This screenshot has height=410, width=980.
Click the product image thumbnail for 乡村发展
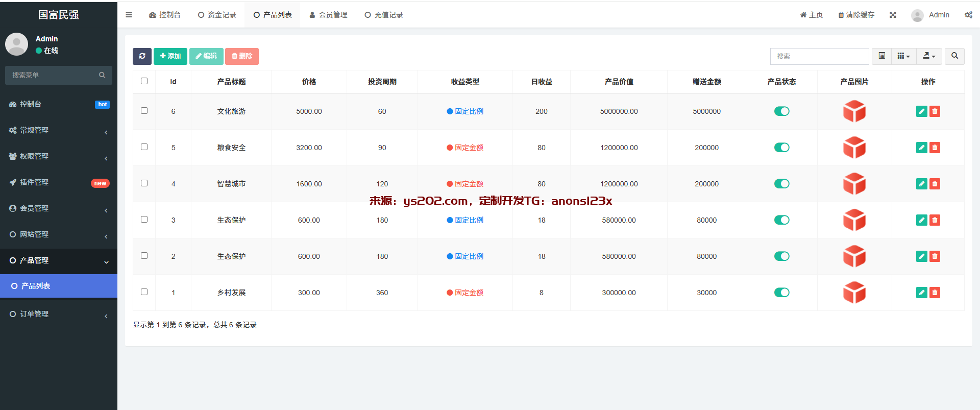tap(854, 293)
